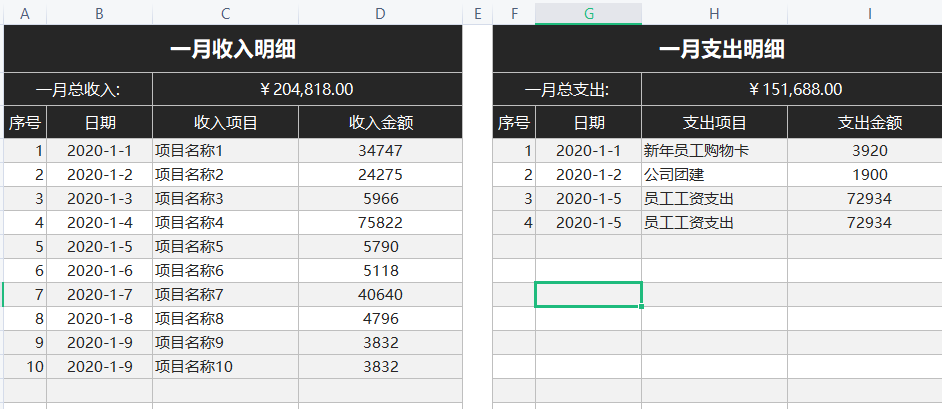Image resolution: width=942 pixels, height=409 pixels.
Task: Click the column G header
Action: coord(588,13)
